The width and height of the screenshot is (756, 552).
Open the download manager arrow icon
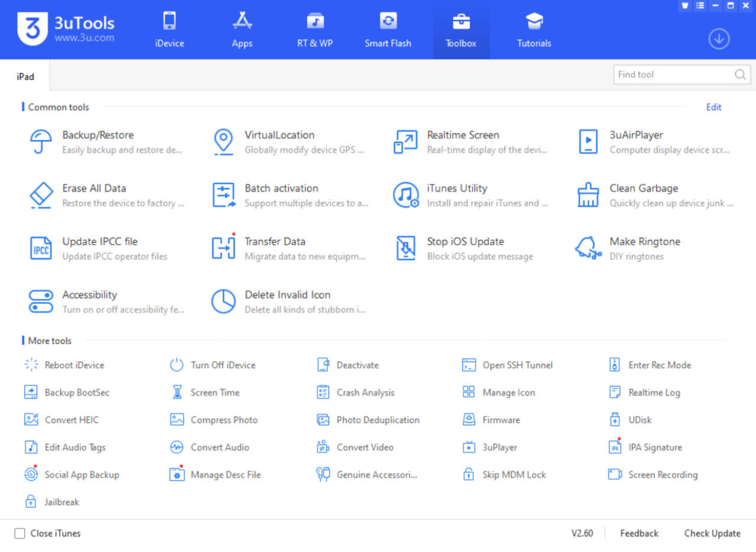point(719,39)
